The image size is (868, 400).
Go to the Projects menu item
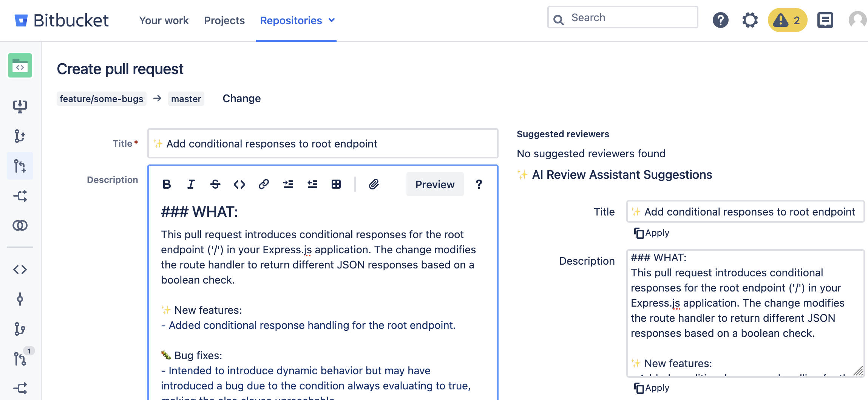point(224,20)
